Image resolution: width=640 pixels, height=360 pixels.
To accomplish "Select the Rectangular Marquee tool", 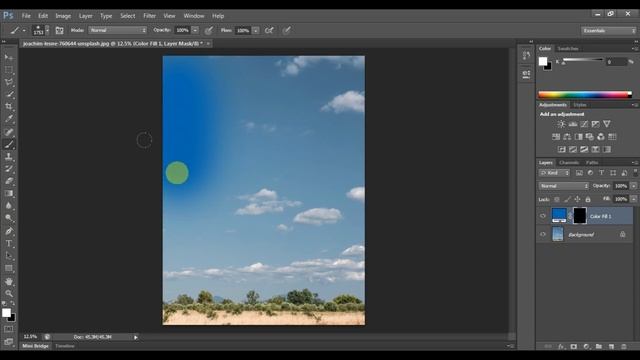I will [x=9, y=70].
